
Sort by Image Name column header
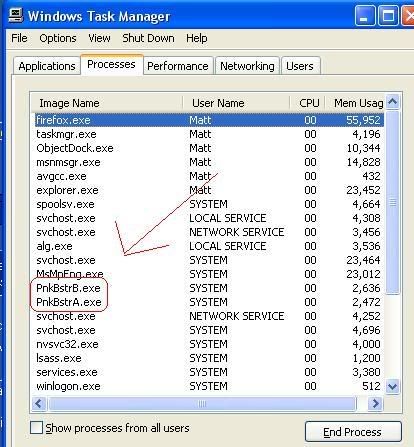coord(107,103)
